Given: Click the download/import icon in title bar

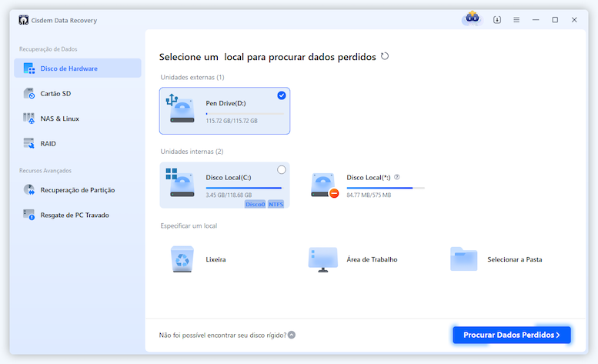Looking at the screenshot, I should pos(497,20).
